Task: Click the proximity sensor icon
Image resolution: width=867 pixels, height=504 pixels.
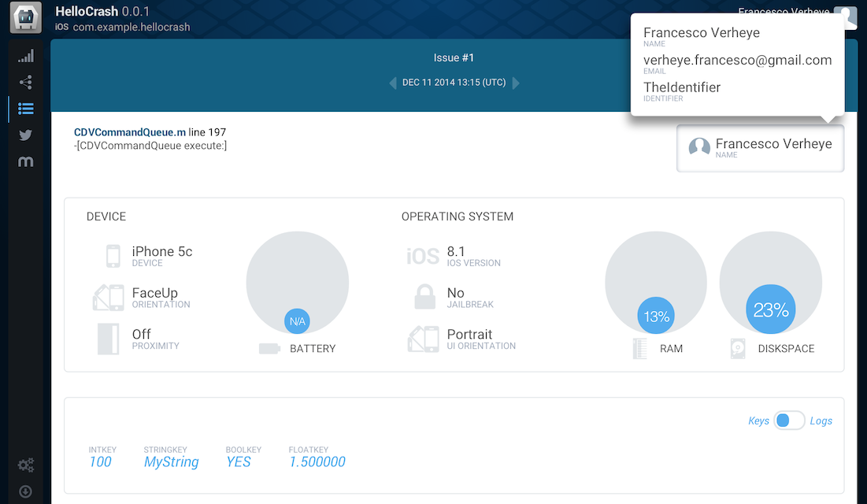Action: 109,339
